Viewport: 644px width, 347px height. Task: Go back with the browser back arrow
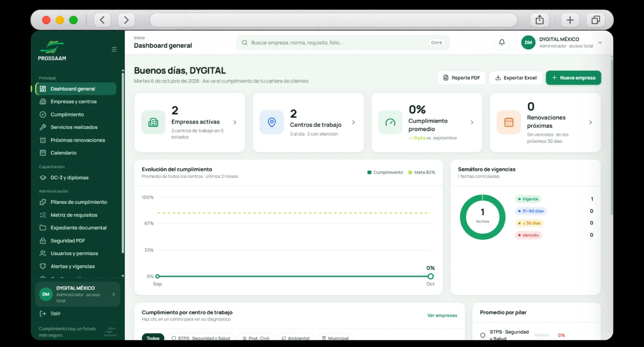click(102, 20)
